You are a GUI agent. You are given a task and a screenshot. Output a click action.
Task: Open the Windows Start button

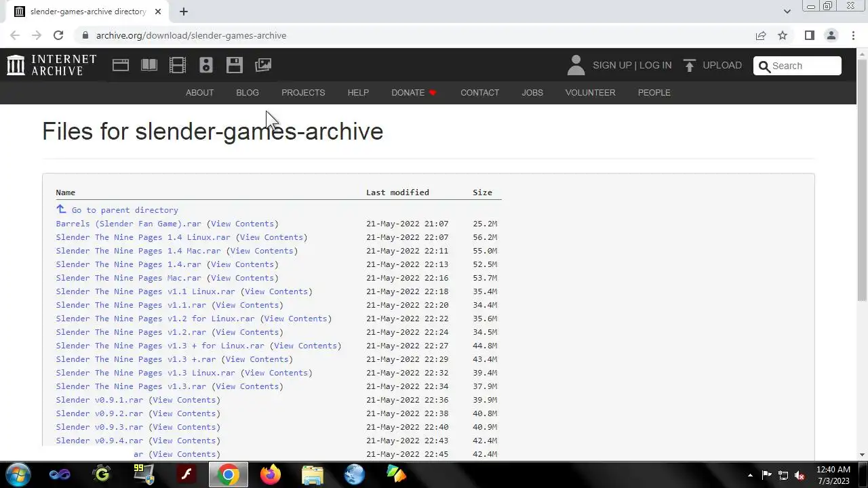pos(18,474)
